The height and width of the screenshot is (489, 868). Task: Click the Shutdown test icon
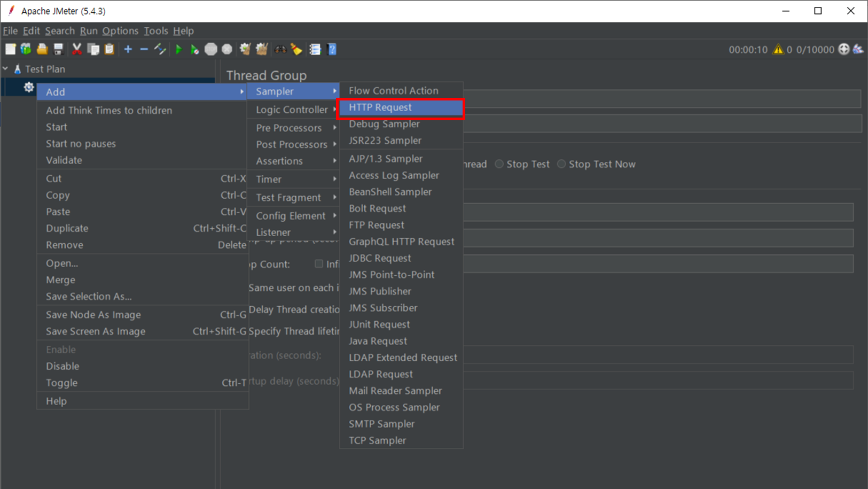(227, 50)
